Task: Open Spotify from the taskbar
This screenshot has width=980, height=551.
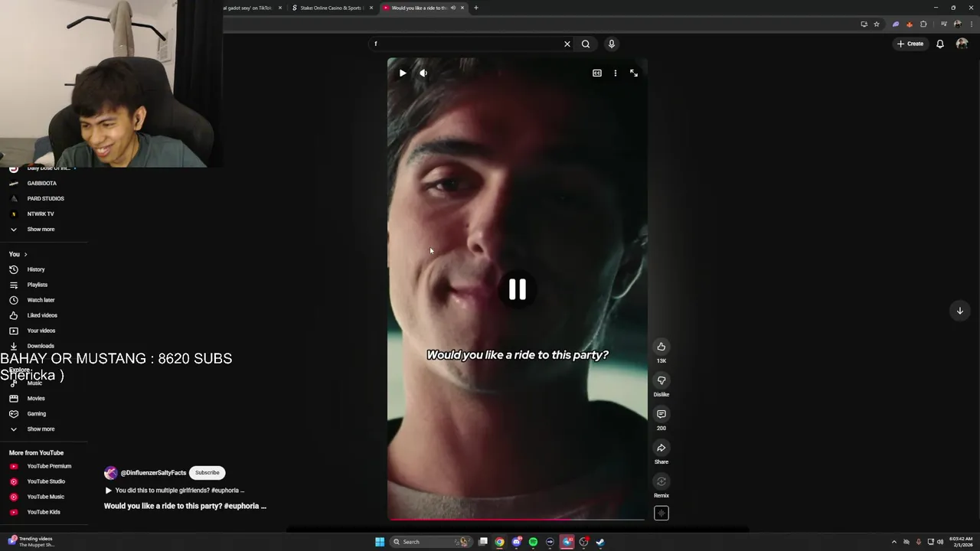Action: tap(533, 542)
